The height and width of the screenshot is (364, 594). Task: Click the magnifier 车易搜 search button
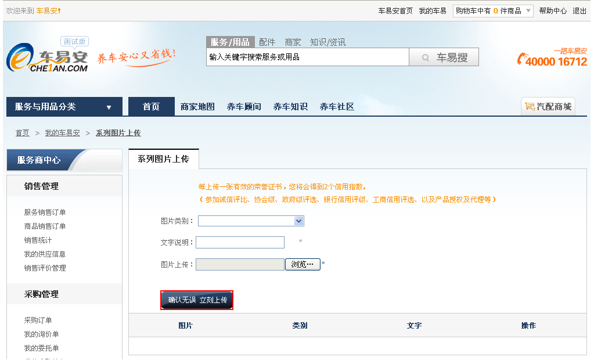click(x=444, y=57)
